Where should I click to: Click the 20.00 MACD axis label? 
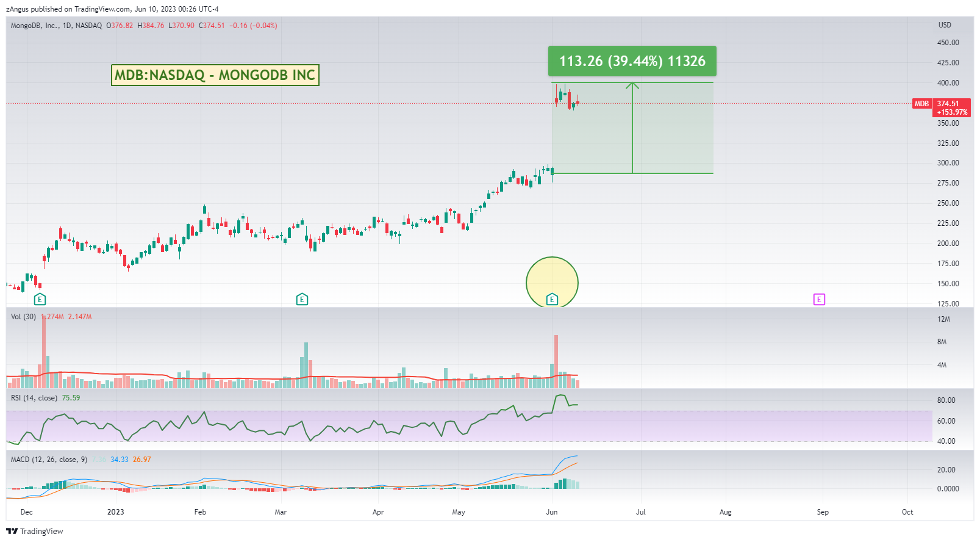(946, 470)
